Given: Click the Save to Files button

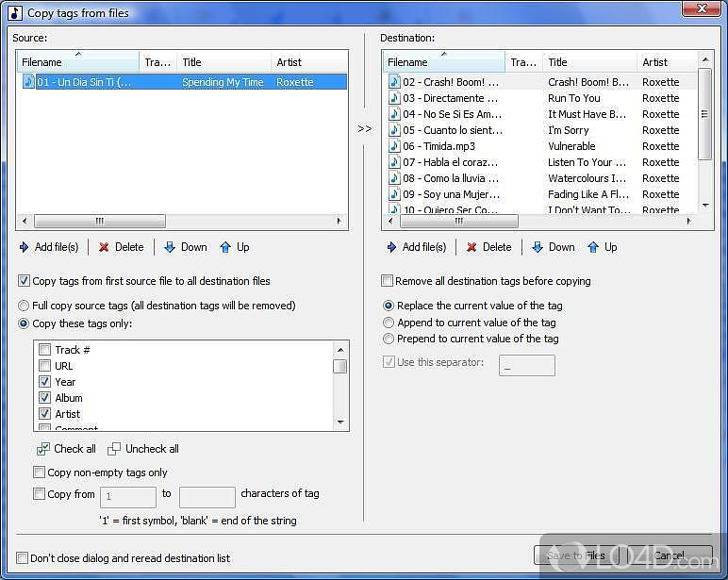Looking at the screenshot, I should point(576,555).
